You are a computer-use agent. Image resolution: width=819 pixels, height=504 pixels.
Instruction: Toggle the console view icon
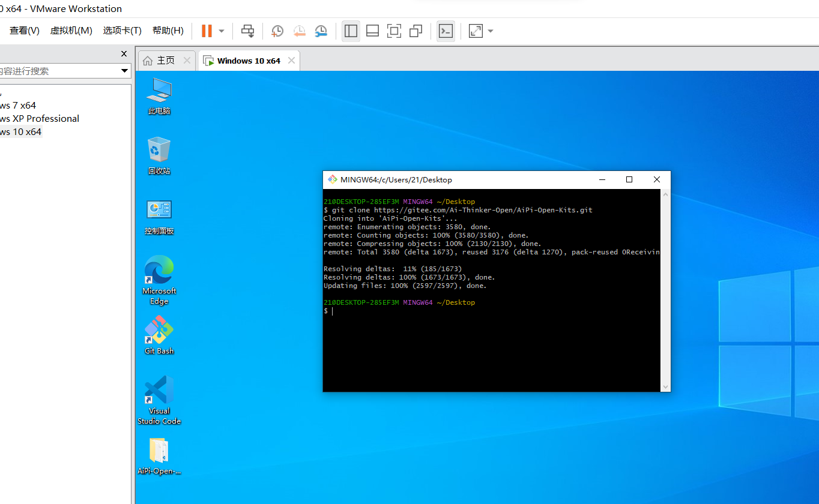446,31
